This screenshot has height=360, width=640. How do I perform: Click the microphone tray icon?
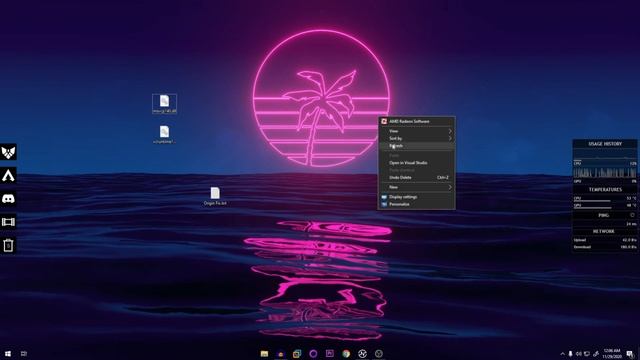[571, 353]
